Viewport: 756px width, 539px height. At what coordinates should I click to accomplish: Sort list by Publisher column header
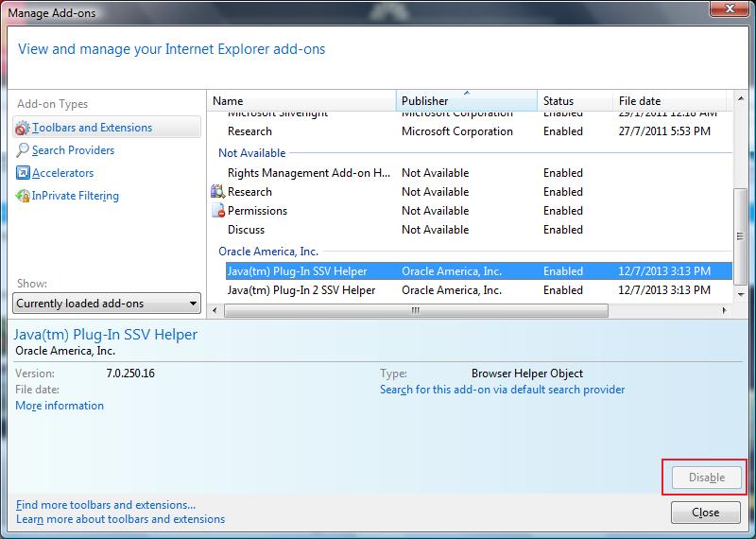tap(467, 101)
